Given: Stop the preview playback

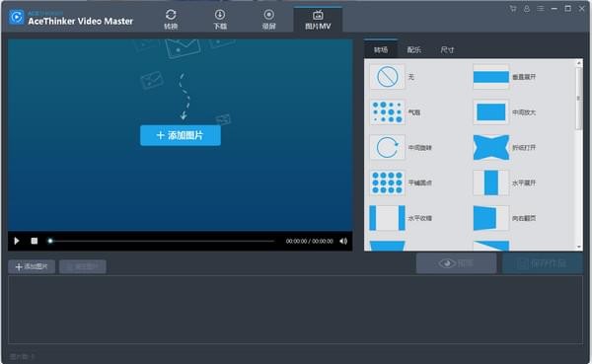Looking at the screenshot, I should [x=35, y=241].
